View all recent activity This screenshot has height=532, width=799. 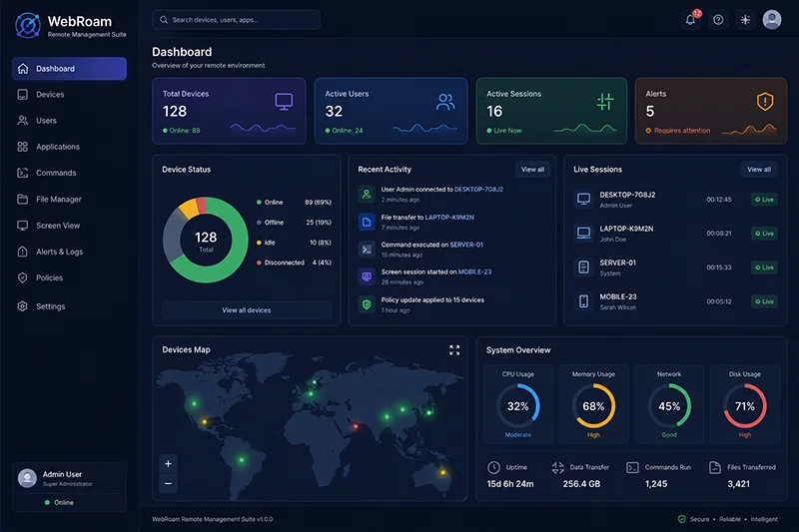tap(532, 170)
